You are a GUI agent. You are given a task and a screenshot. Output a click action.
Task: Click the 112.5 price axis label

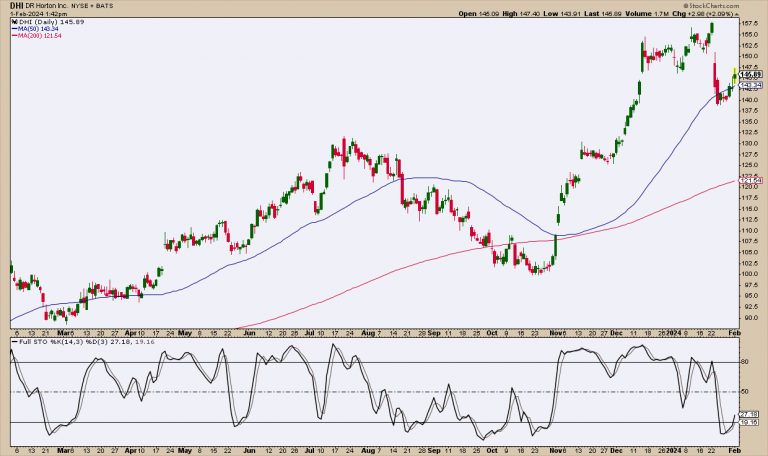coord(750,219)
